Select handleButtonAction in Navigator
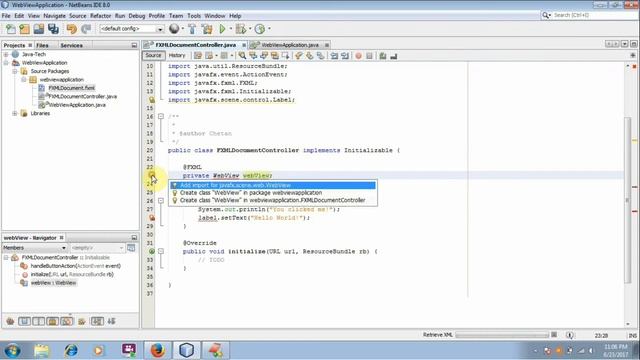The height and width of the screenshot is (360, 640). pyautogui.click(x=76, y=266)
